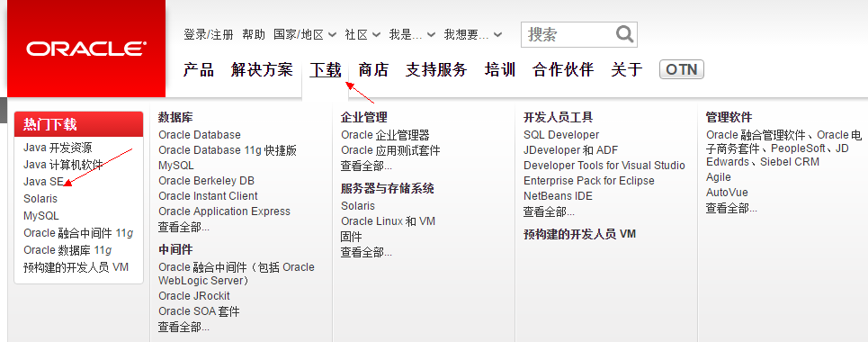Open Oracle Berkeley DB link
868x342 pixels.
[x=207, y=181]
